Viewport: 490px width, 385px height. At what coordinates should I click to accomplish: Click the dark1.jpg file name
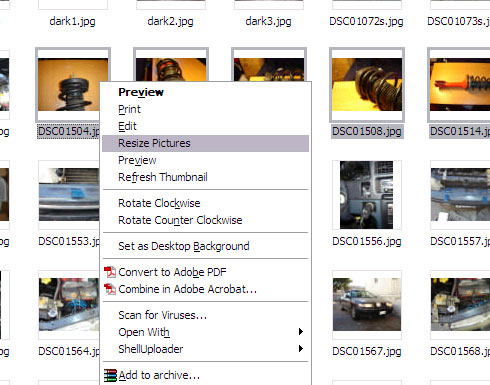coord(72,21)
